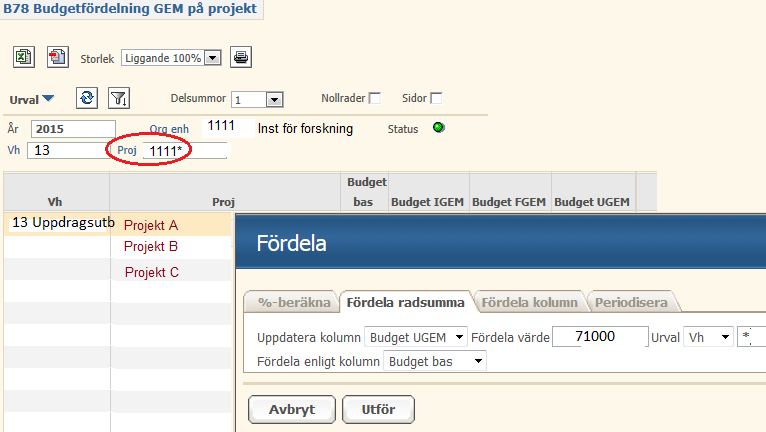Switch to the Periodisera tab
This screenshot has height=432, width=766.
631,302
